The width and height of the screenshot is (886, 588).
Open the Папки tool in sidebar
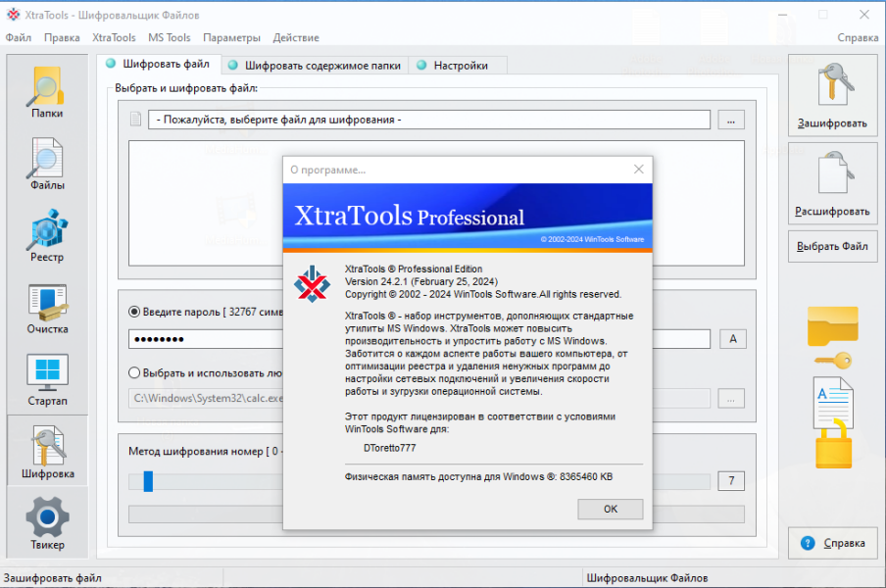click(47, 92)
